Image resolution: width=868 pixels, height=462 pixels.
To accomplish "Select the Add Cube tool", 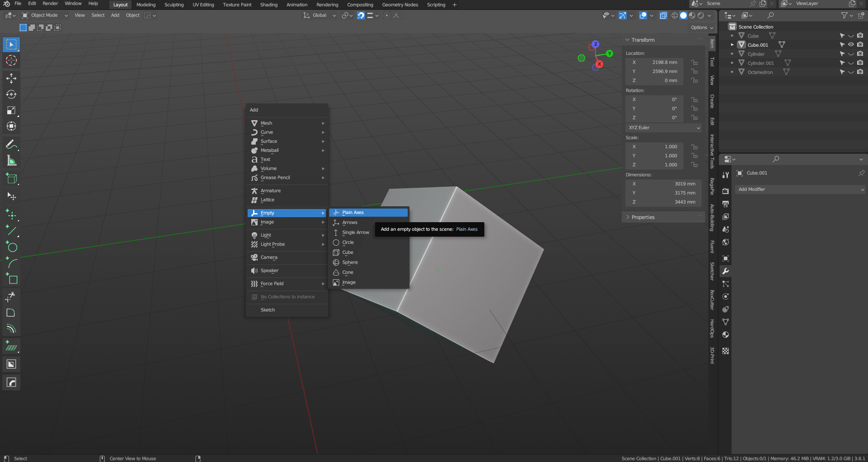I will 11,179.
